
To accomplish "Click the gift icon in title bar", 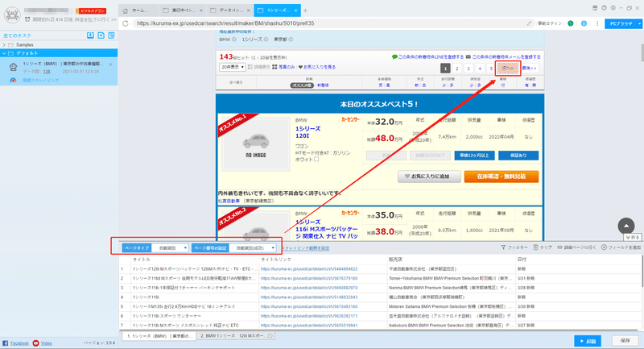I will 595,8.
